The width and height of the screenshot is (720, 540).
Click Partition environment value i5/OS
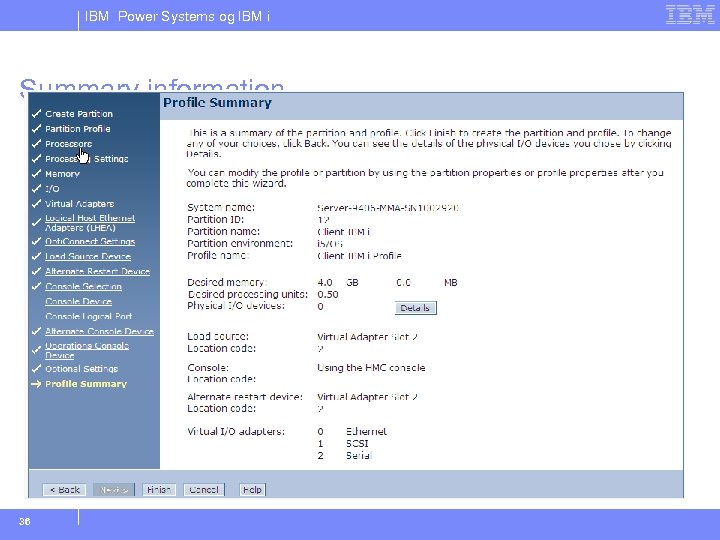click(330, 243)
